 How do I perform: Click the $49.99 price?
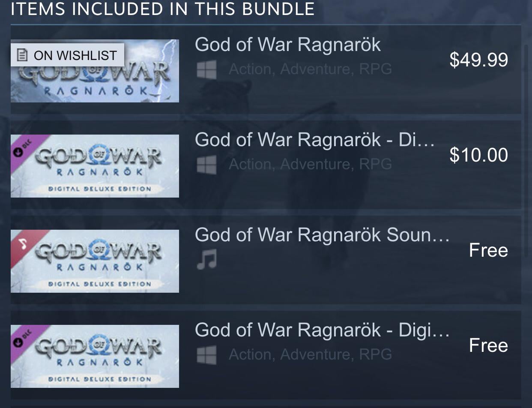(479, 60)
